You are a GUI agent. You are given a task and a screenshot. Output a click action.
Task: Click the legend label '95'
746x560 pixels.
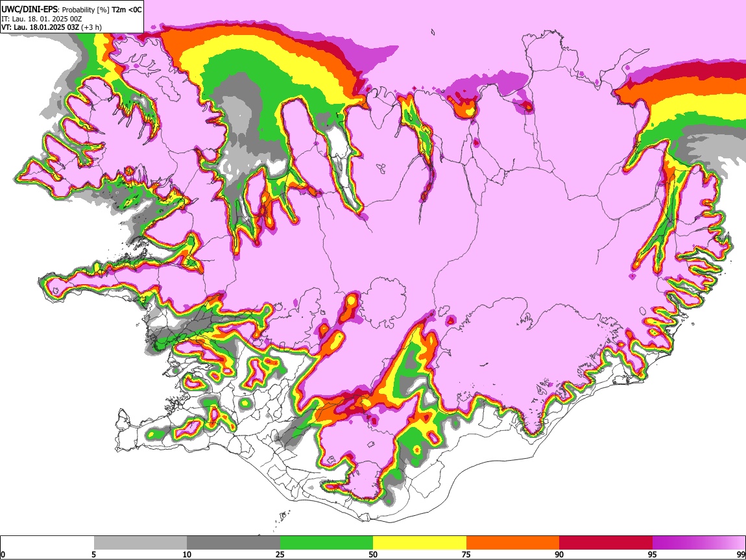tap(653, 554)
